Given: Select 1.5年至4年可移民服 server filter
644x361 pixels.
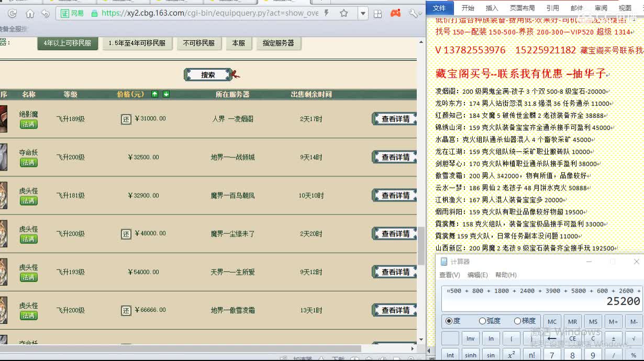Looking at the screenshot, I should click(x=137, y=43).
